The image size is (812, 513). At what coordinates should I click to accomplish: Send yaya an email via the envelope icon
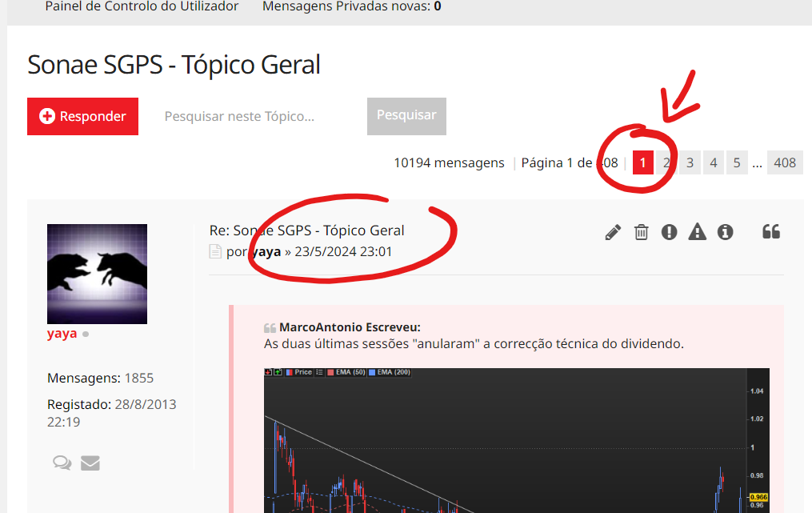(90, 463)
